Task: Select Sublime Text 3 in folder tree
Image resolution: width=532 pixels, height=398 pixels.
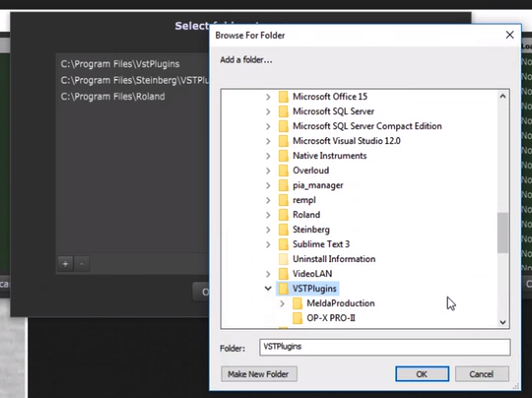Action: (x=321, y=244)
